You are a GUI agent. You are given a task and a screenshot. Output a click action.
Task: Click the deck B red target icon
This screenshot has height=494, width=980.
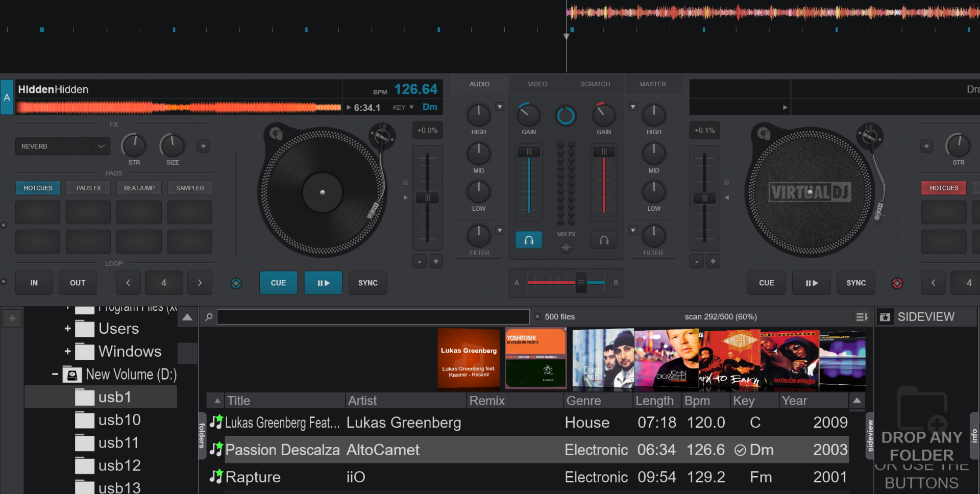[897, 283]
